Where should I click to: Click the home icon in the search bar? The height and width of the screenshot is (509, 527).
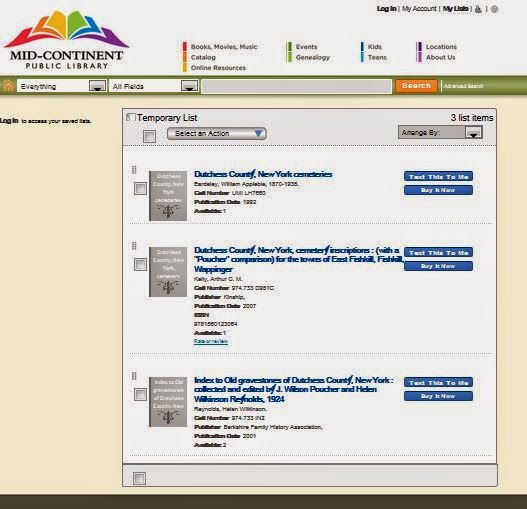pyautogui.click(x=8, y=86)
